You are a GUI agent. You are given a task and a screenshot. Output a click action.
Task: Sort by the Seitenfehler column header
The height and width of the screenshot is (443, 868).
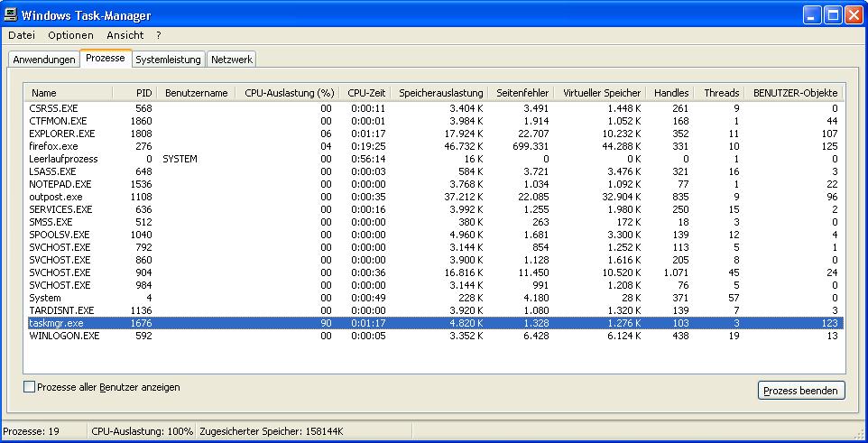(x=522, y=93)
